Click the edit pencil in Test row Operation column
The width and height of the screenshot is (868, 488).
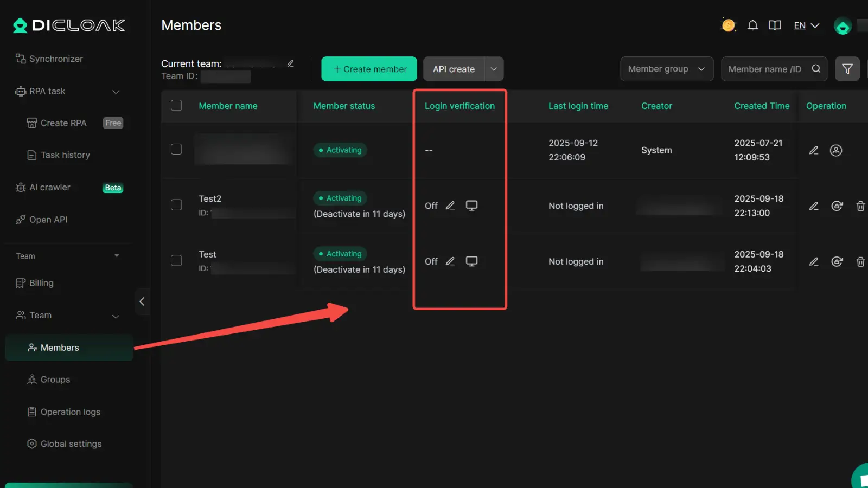pyautogui.click(x=814, y=262)
